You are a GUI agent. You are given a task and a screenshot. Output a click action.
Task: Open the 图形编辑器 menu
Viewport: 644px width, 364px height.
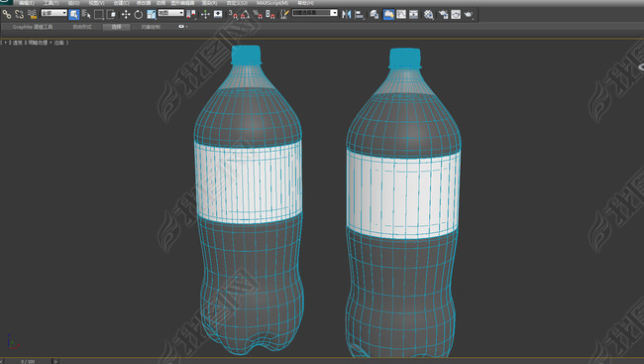(x=182, y=3)
